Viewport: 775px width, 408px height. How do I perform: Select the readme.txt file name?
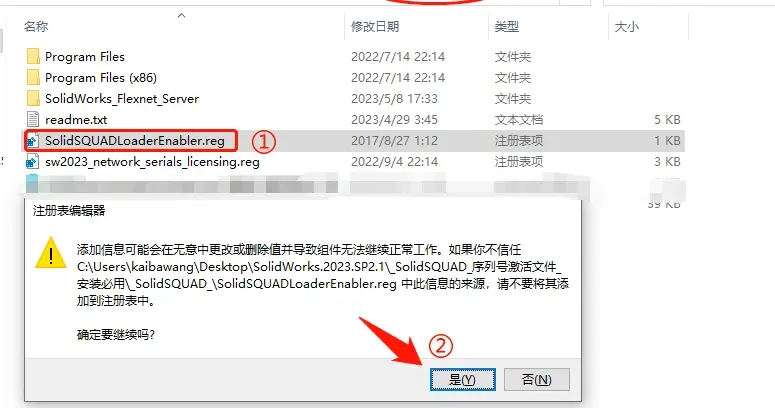76,120
